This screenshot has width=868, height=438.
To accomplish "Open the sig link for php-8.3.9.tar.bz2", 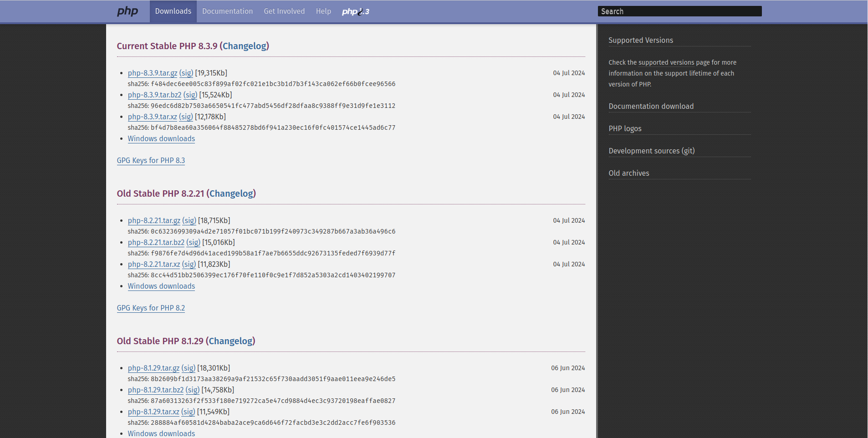I will coord(190,95).
